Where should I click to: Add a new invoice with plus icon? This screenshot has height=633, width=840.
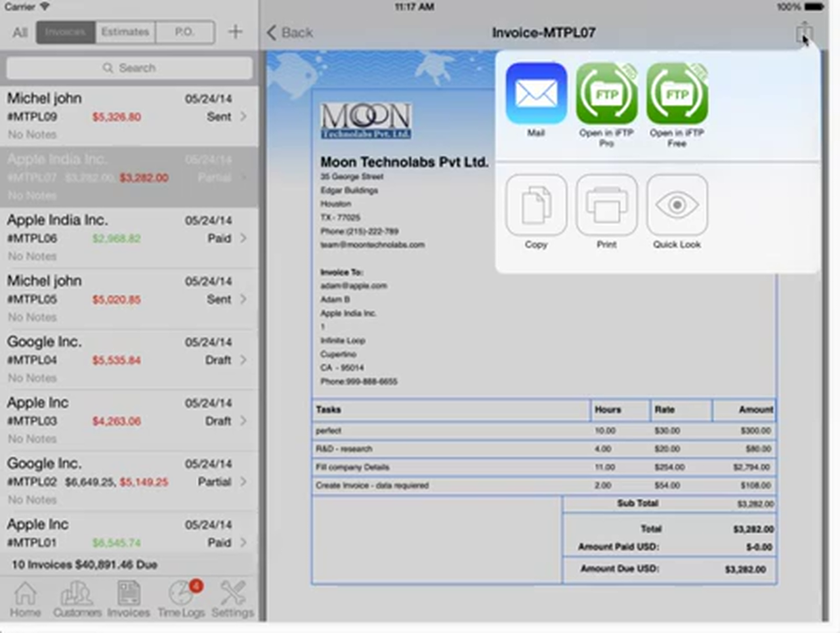(235, 32)
